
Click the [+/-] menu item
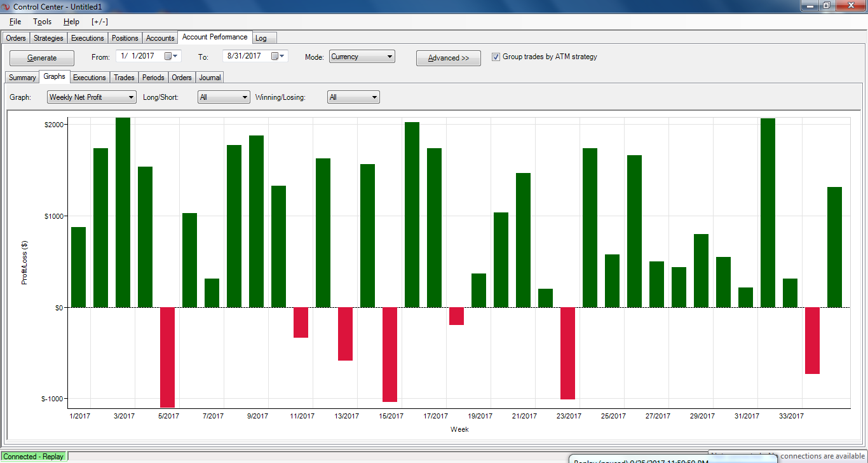click(101, 22)
